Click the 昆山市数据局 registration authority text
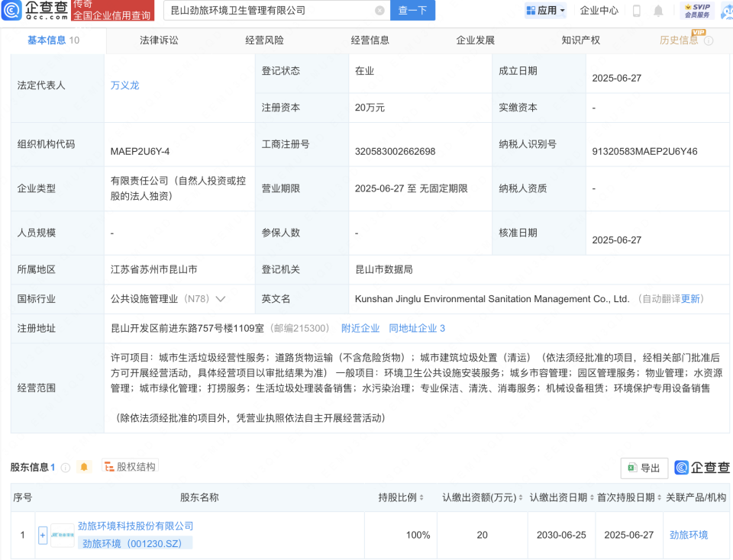The image size is (733, 560). [x=384, y=269]
